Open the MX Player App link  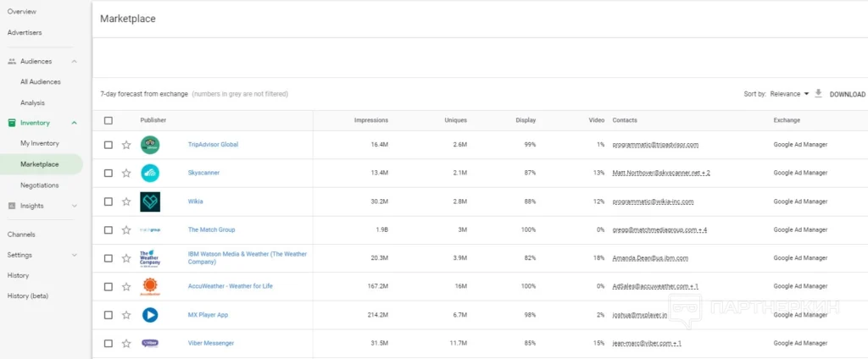[x=209, y=315]
